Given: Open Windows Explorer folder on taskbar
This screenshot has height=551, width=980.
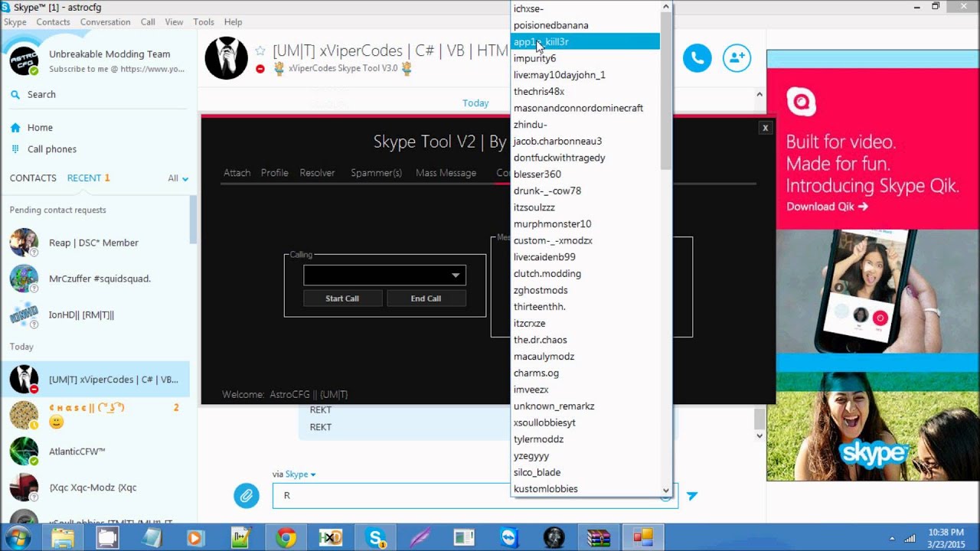Looking at the screenshot, I should (x=63, y=538).
